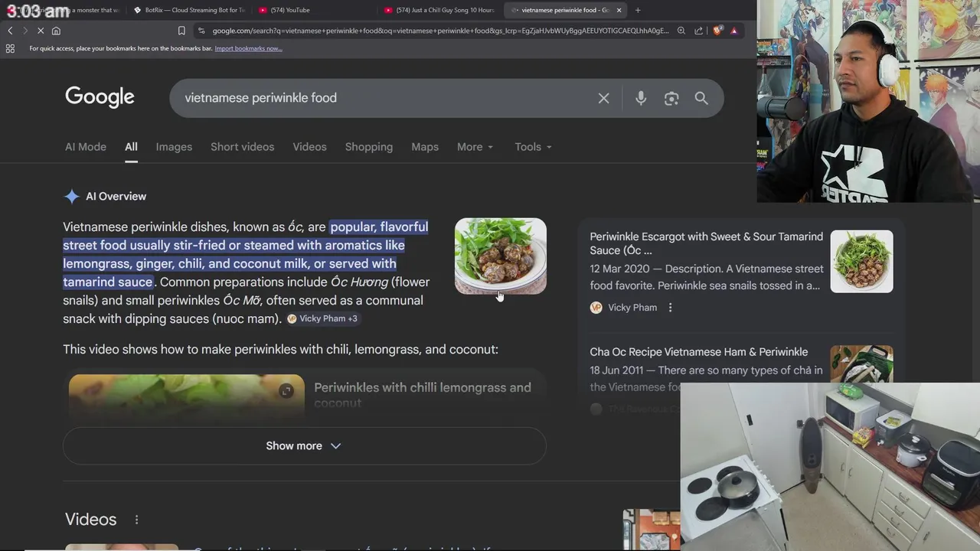The height and width of the screenshot is (551, 980).
Task: Clear the search box with the X icon
Action: 603,98
